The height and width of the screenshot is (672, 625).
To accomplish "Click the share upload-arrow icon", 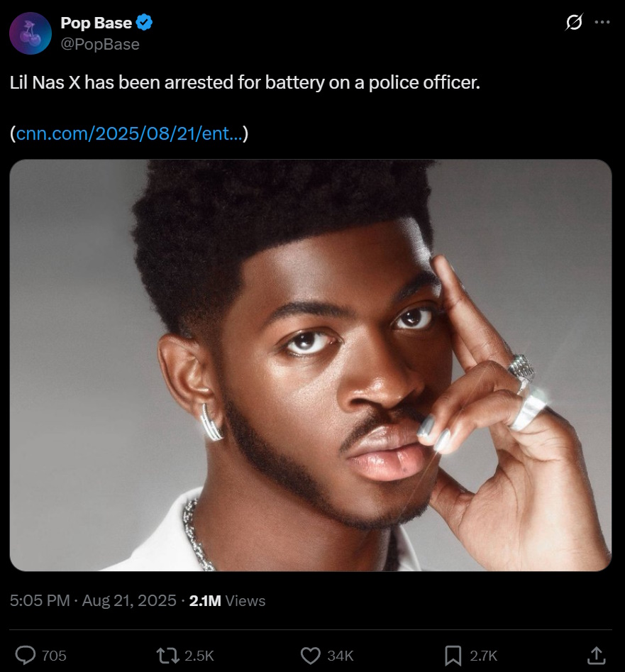I will coord(597,655).
